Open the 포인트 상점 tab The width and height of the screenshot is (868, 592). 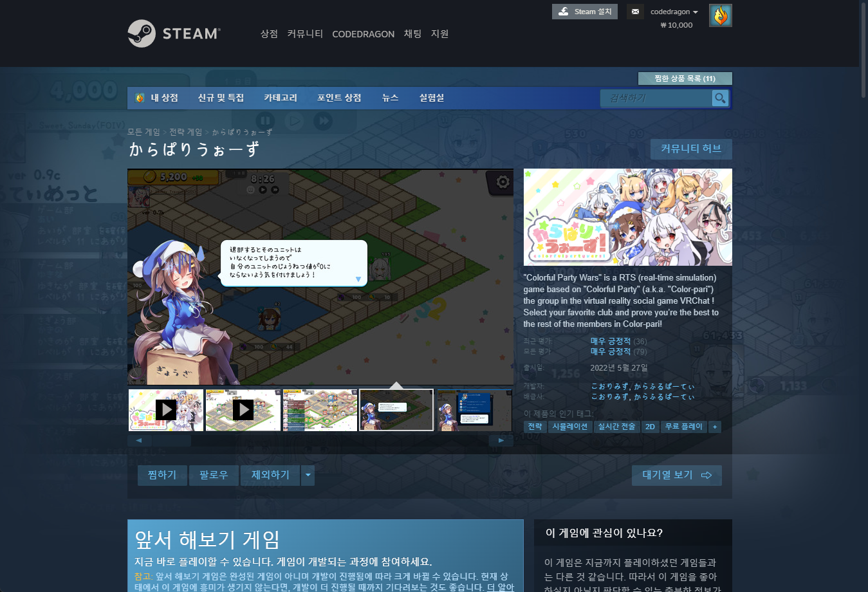[x=339, y=98]
